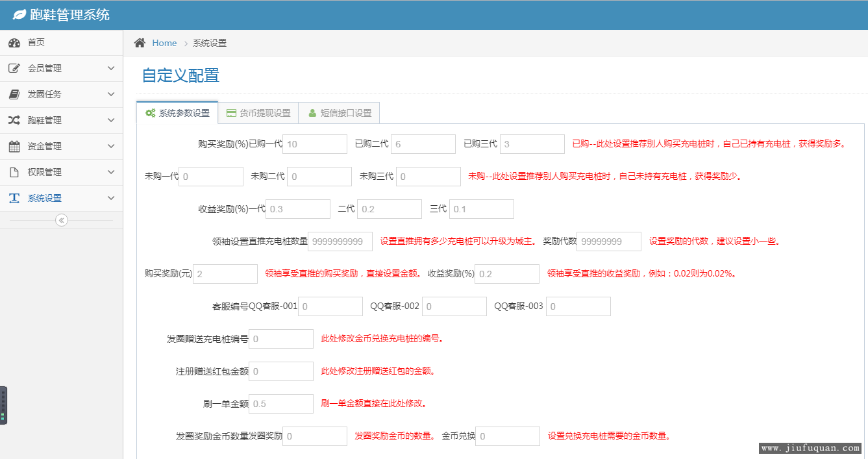Focus 注册赠送红包金额 input field
This screenshot has height=459, width=868.
pos(281,371)
